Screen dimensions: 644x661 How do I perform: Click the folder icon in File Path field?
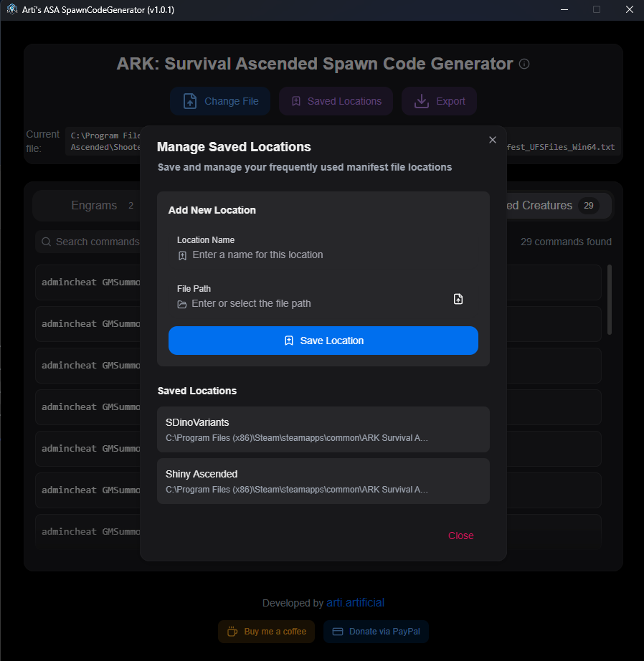pyautogui.click(x=182, y=304)
